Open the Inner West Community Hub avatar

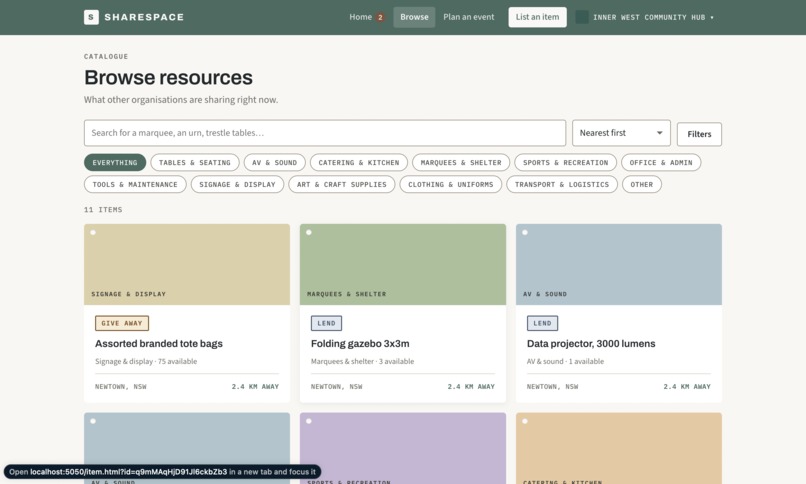point(581,17)
